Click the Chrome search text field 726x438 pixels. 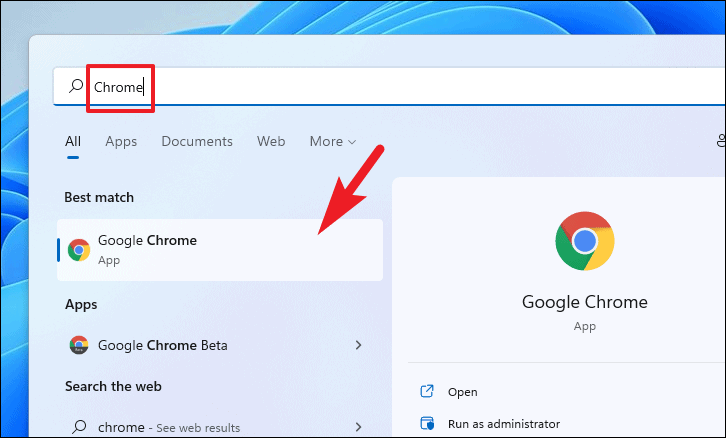coord(389,87)
